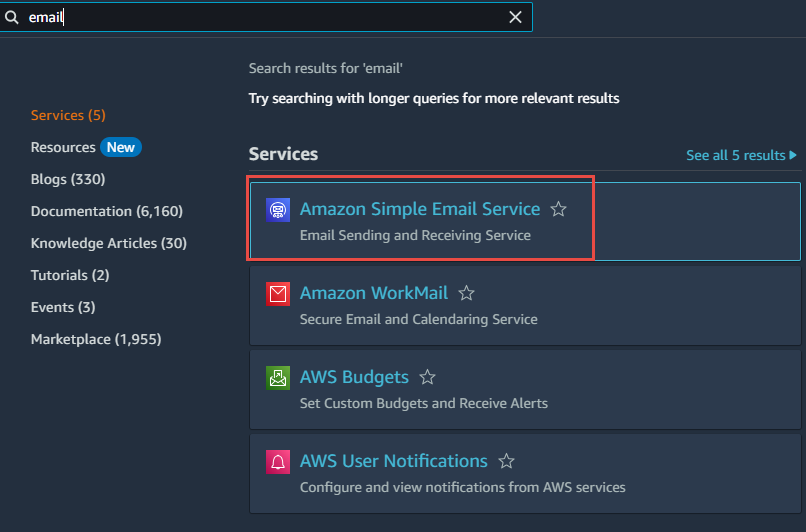Click the search magnifier icon

point(11,17)
